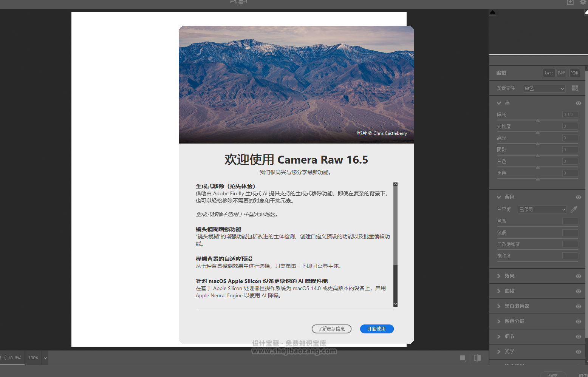
Task: Click the 对比度 value field
Action: [570, 126]
